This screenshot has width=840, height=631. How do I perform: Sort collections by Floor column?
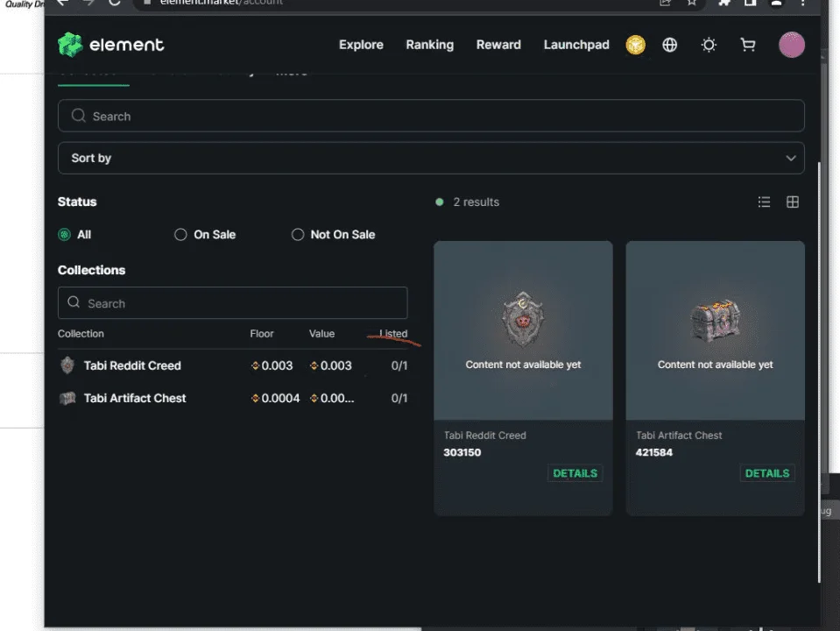pyautogui.click(x=261, y=333)
